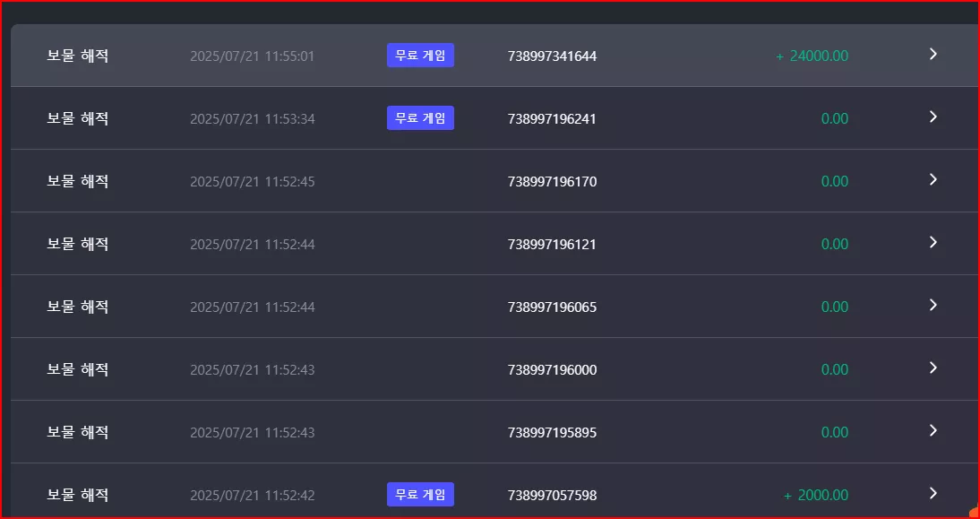Click transaction ID 738997195895
This screenshot has width=980, height=519.
[x=552, y=433]
